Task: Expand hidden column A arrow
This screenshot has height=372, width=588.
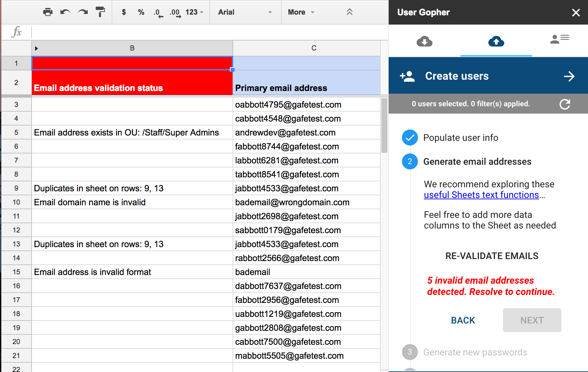Action: (37, 48)
